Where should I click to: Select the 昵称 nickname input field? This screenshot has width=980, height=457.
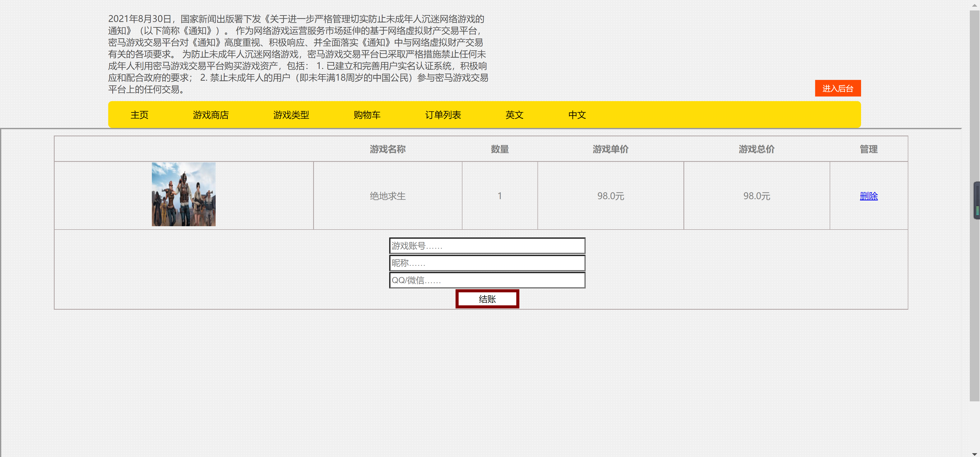(487, 263)
